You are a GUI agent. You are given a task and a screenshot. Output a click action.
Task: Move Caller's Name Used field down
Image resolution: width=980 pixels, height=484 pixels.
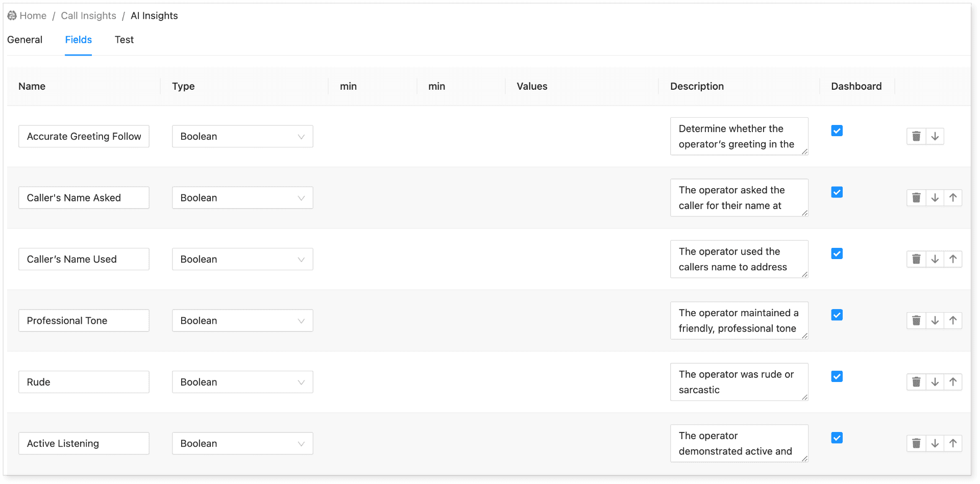tap(935, 259)
